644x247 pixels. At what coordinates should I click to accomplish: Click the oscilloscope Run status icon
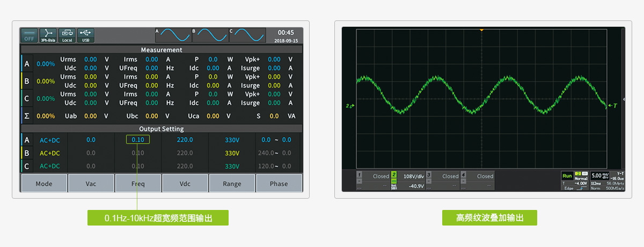tap(567, 176)
